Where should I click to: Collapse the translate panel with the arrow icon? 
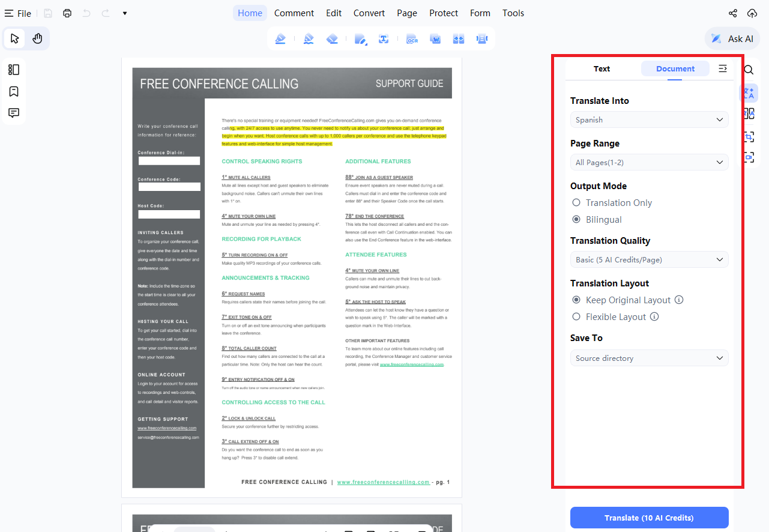723,68
